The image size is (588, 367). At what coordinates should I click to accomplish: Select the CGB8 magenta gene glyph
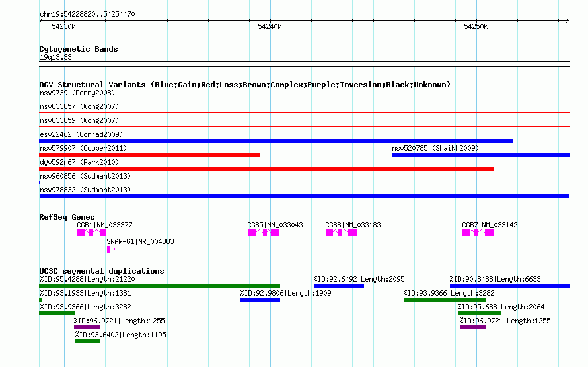click(342, 233)
